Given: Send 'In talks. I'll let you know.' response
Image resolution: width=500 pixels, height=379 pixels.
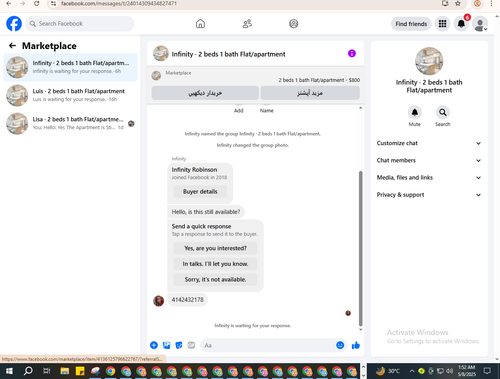Looking at the screenshot, I should point(215,264).
